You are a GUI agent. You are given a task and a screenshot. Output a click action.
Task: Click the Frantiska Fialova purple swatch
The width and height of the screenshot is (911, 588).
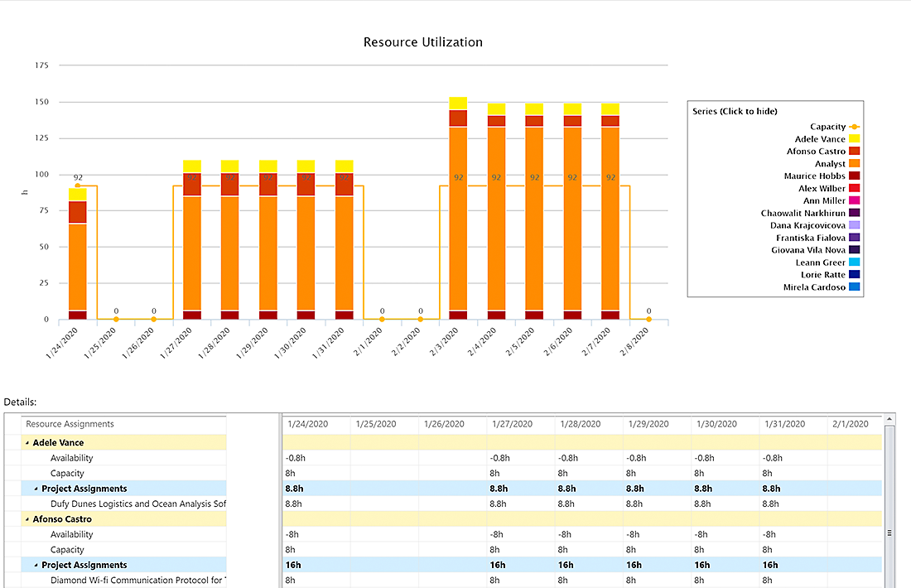[x=854, y=238]
